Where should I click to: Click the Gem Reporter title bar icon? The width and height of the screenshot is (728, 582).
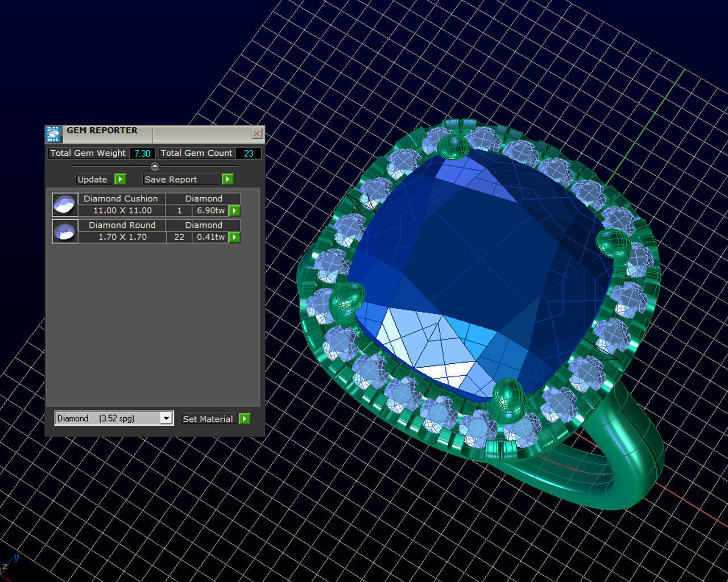(x=53, y=134)
